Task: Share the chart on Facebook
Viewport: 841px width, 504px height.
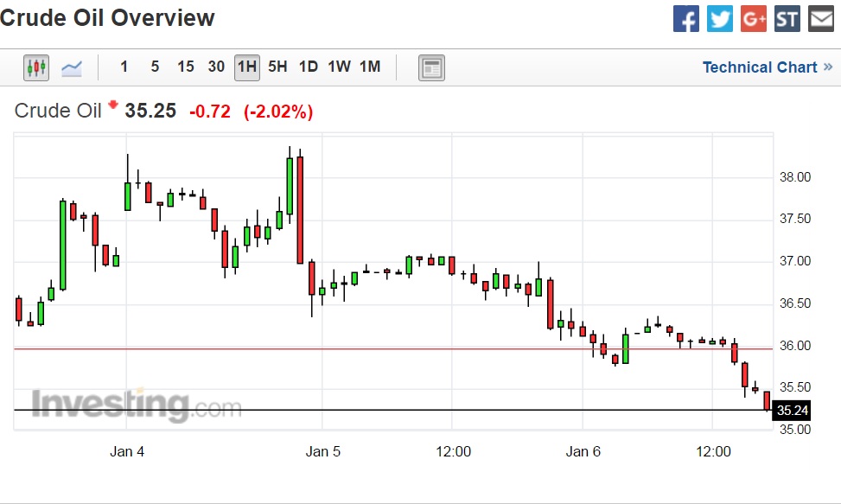Action: 686,19
